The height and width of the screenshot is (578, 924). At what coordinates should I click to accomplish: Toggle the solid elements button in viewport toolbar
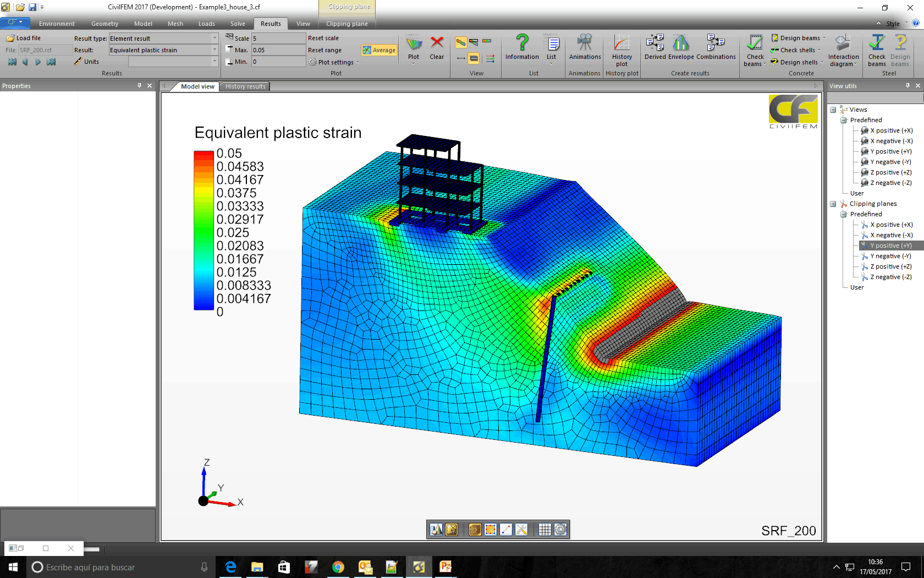pyautogui.click(x=475, y=530)
